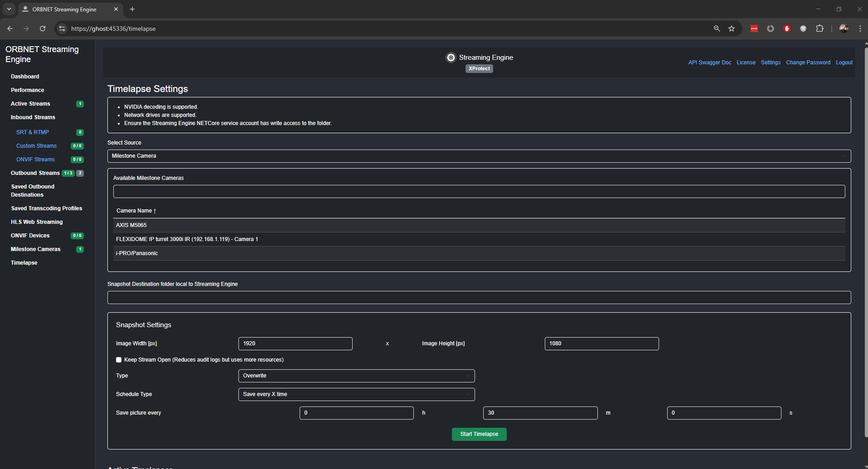Enable the Keep Stream Open checkbox
Image resolution: width=868 pixels, height=469 pixels.
point(119,360)
